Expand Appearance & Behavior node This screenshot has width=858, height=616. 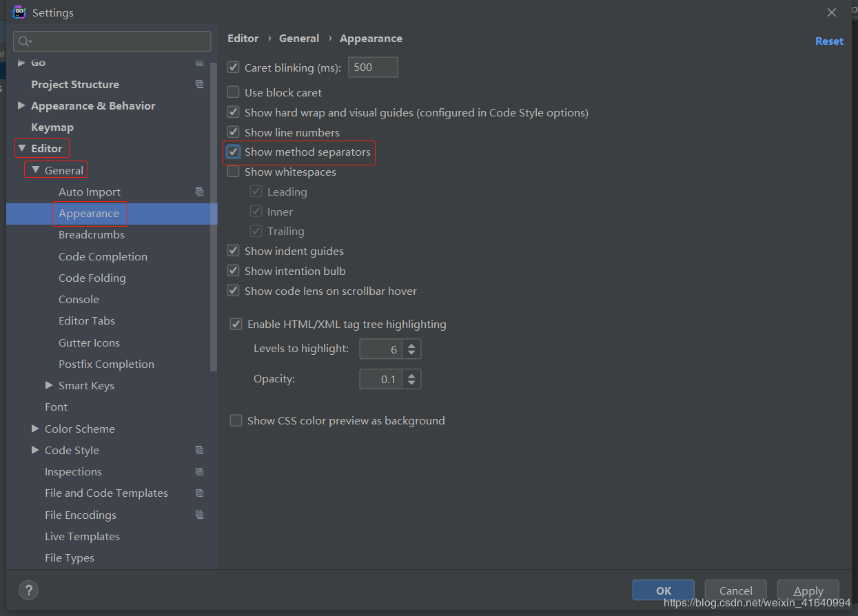[21, 105]
